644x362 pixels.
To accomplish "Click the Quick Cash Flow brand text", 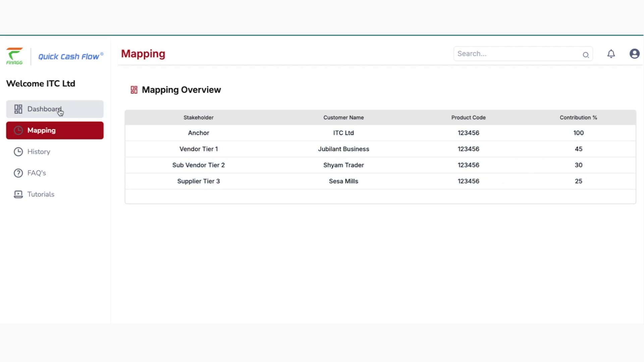I will [70, 56].
